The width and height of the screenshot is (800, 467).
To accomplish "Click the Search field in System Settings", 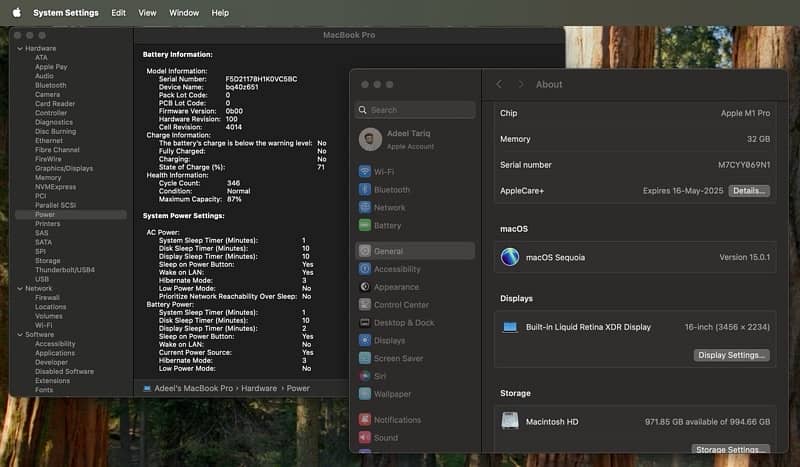I will point(413,110).
